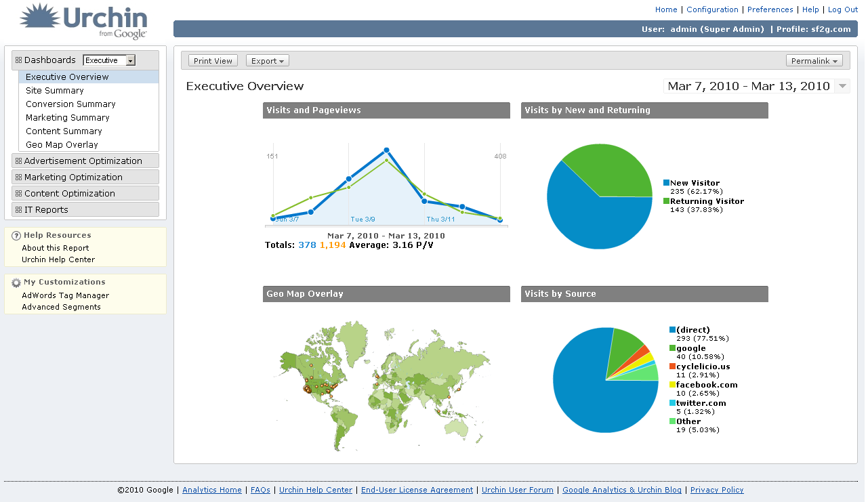The image size is (868, 502).
Task: Open Geo Map Overlay report from sidebar
Action: pos(62,145)
